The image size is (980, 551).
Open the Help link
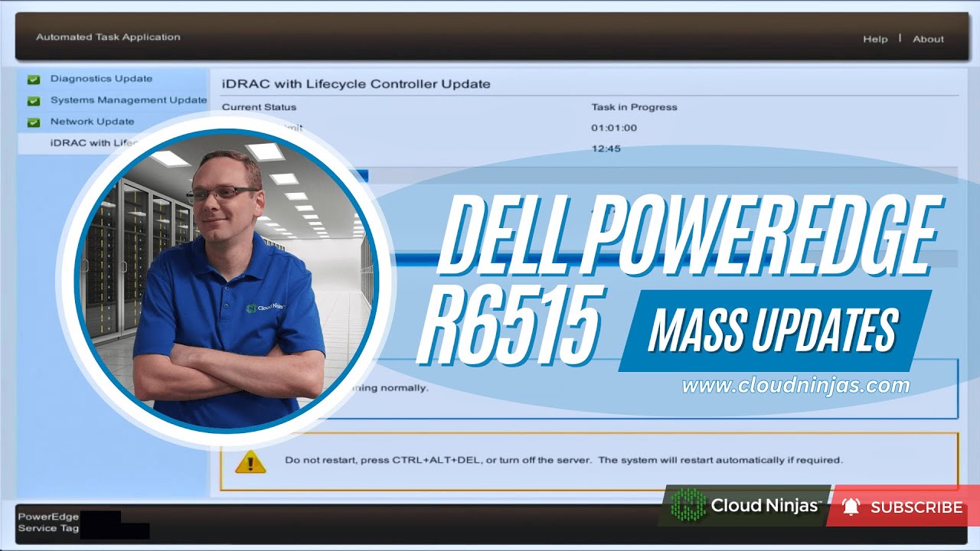(875, 39)
